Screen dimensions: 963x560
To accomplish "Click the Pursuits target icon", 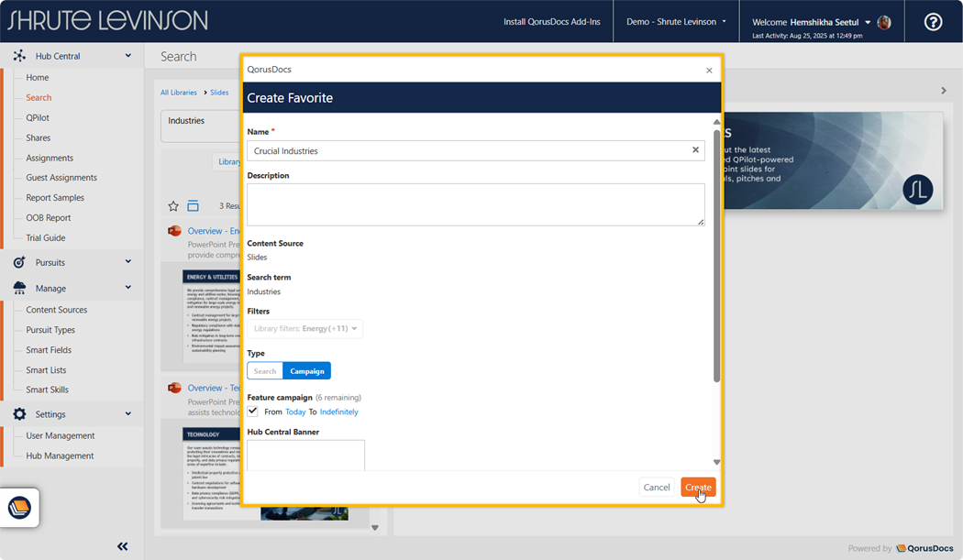I will click(x=19, y=262).
